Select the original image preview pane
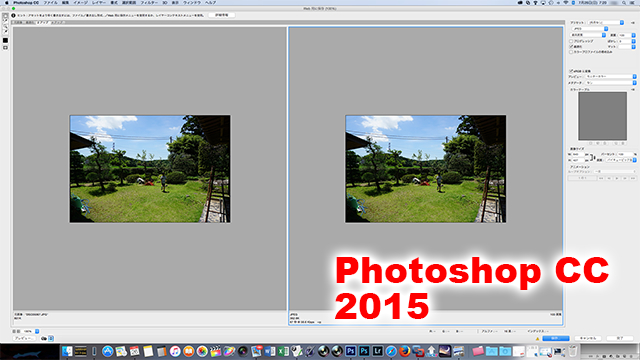The image size is (640, 360). (x=150, y=169)
